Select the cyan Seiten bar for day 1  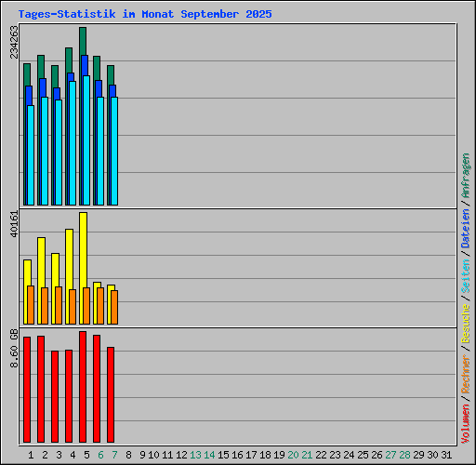[x=31, y=155]
